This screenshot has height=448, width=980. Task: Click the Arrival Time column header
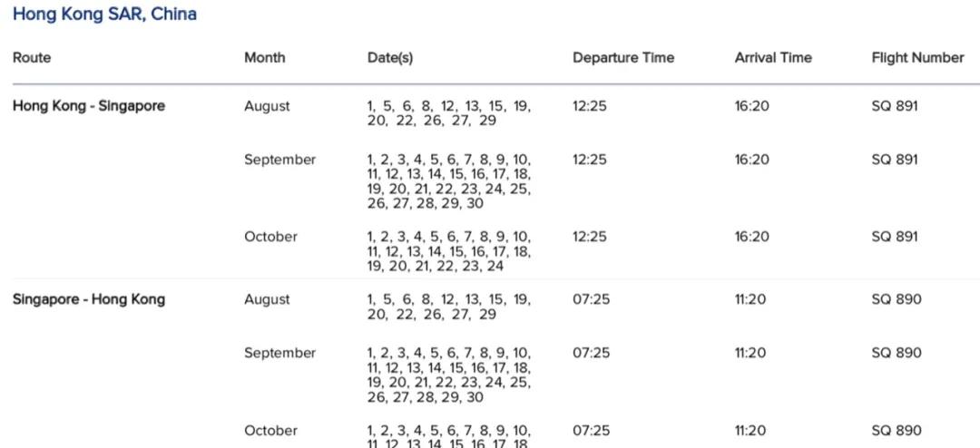(773, 57)
